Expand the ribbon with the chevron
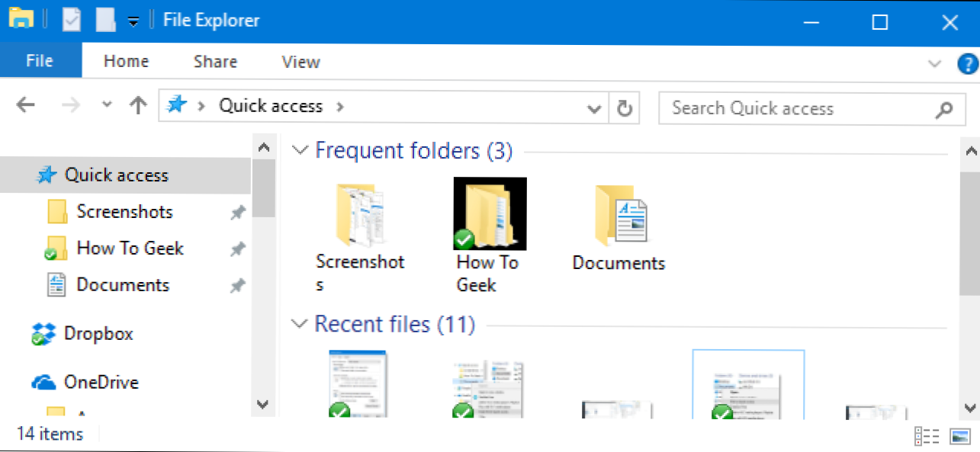 click(x=934, y=63)
